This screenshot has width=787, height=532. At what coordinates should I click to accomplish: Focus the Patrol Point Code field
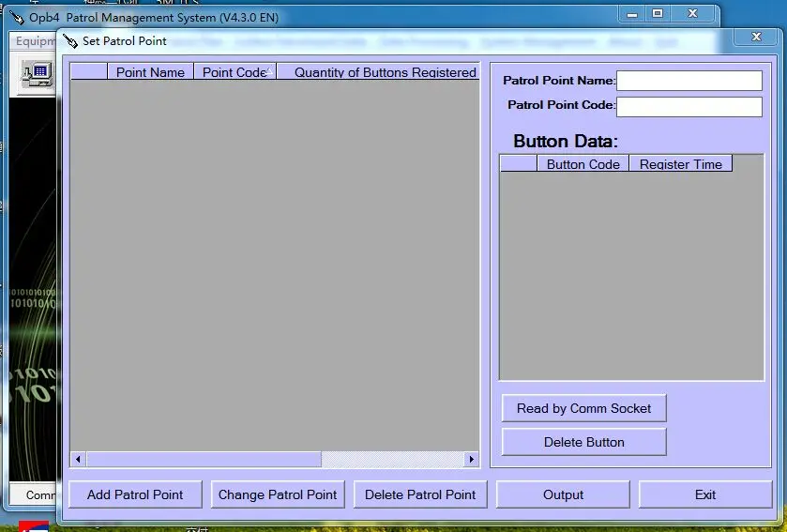point(689,106)
